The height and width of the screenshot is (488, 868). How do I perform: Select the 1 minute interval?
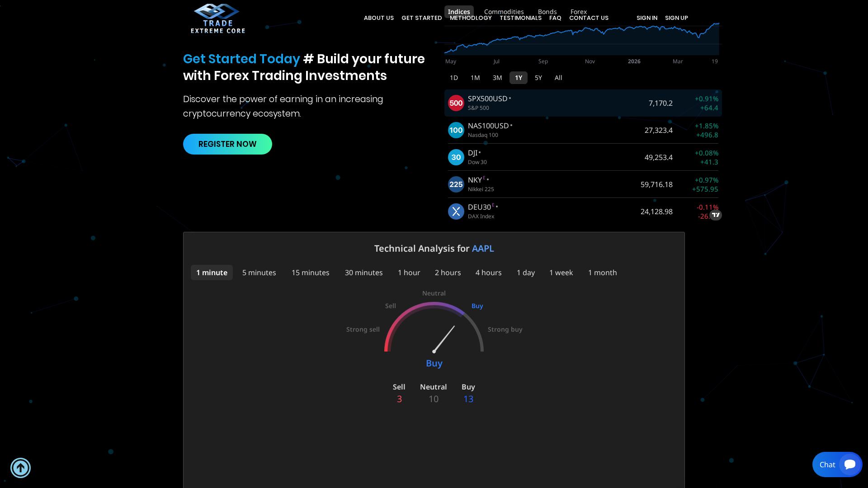coord(212,272)
